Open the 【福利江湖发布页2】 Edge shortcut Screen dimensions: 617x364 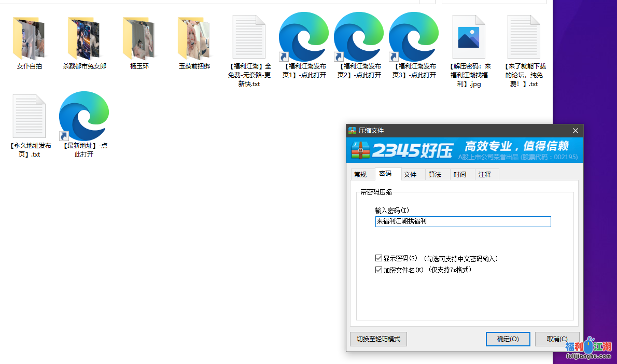tap(359, 37)
